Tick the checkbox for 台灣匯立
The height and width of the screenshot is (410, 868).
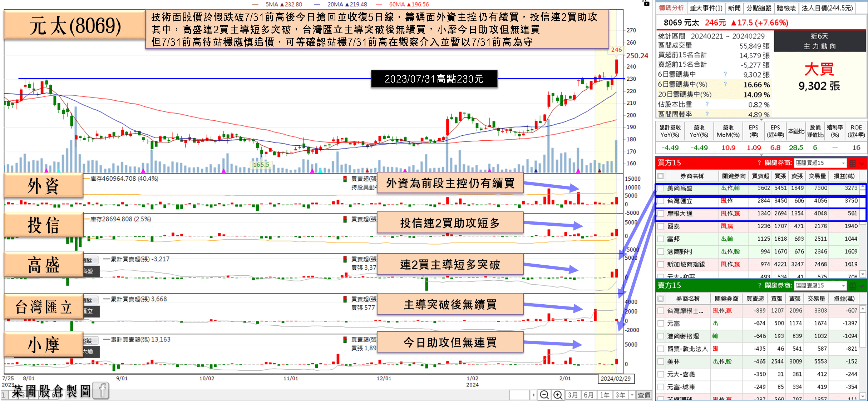661,201
